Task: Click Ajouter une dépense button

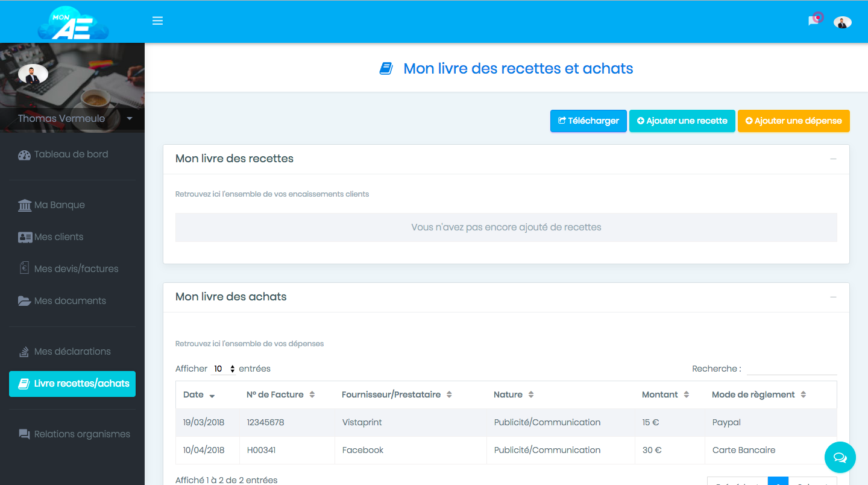Action: point(794,121)
